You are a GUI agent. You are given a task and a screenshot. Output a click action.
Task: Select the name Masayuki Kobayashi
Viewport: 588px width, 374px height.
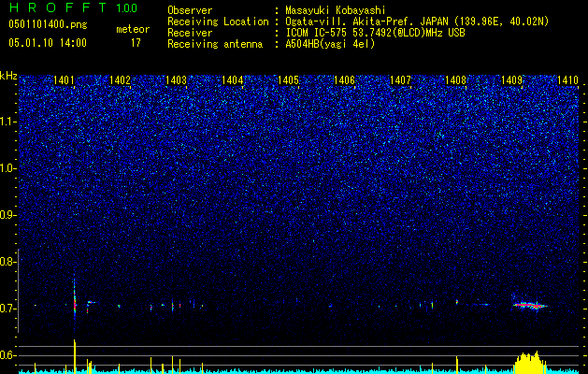click(x=336, y=10)
